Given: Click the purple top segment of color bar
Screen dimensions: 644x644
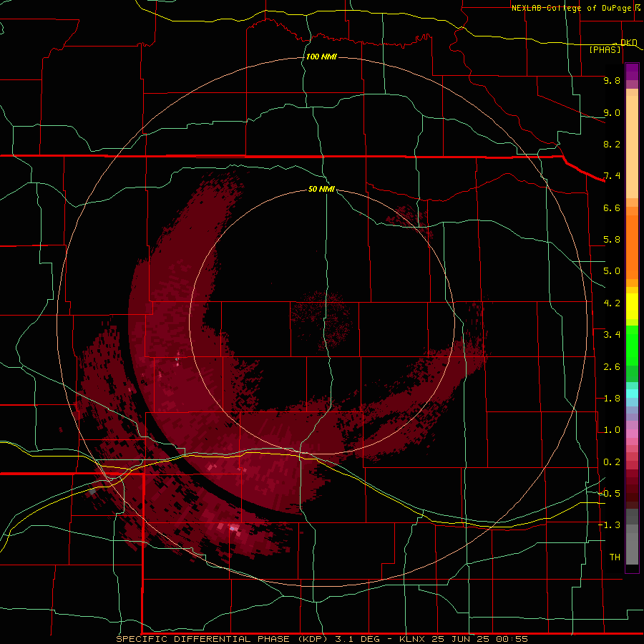Looking at the screenshot, I should coord(632,72).
